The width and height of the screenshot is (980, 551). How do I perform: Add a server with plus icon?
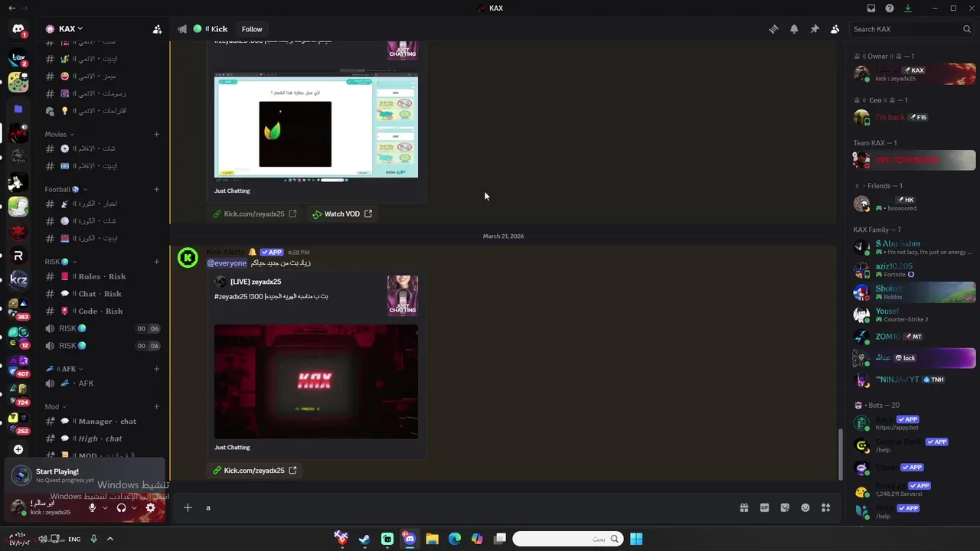point(18,449)
